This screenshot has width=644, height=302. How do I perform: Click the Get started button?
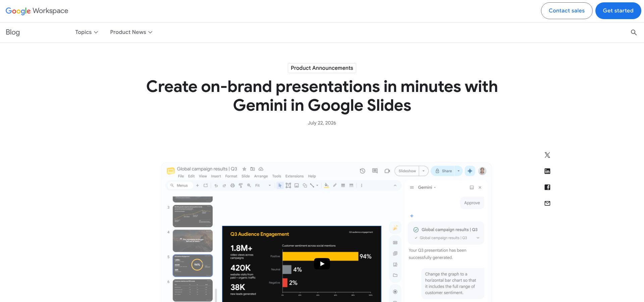(x=618, y=11)
